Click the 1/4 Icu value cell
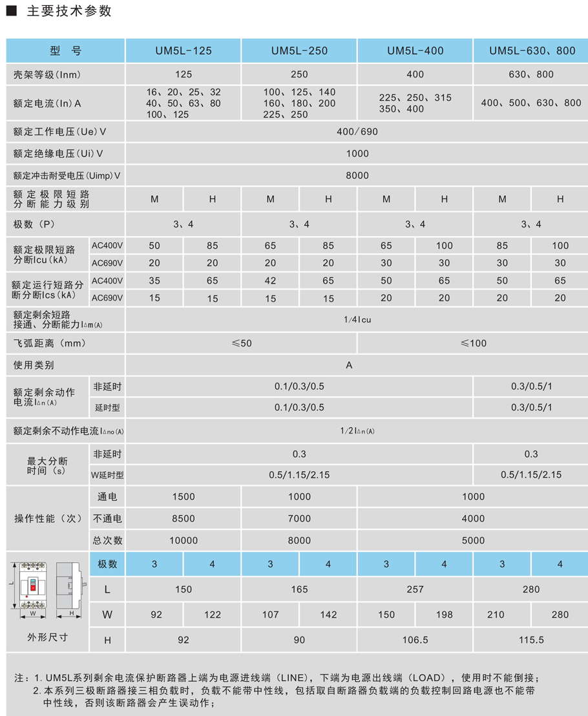The width and height of the screenshot is (588, 716). [x=356, y=319]
